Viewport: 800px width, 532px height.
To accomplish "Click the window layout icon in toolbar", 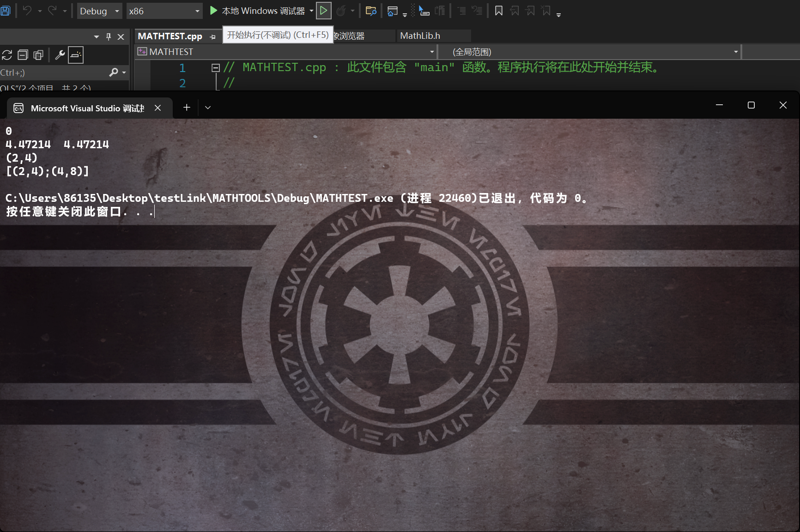I will click(x=392, y=11).
